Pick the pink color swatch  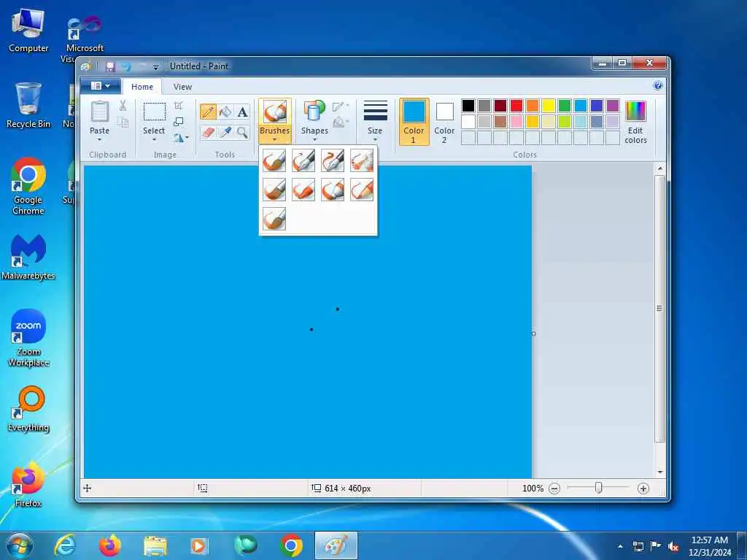click(x=516, y=122)
